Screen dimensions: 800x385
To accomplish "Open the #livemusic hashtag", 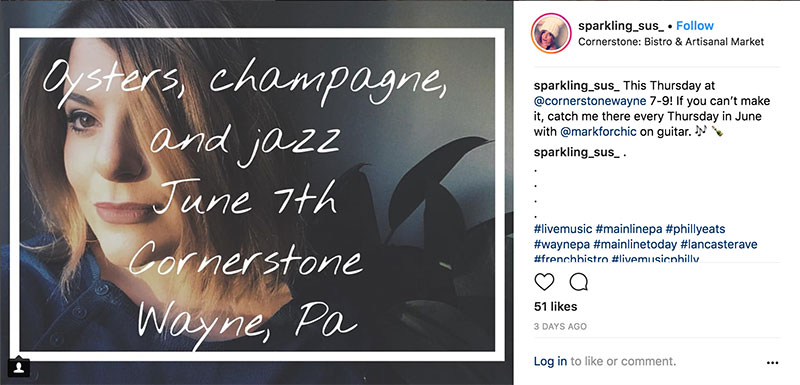I will click(563, 229).
